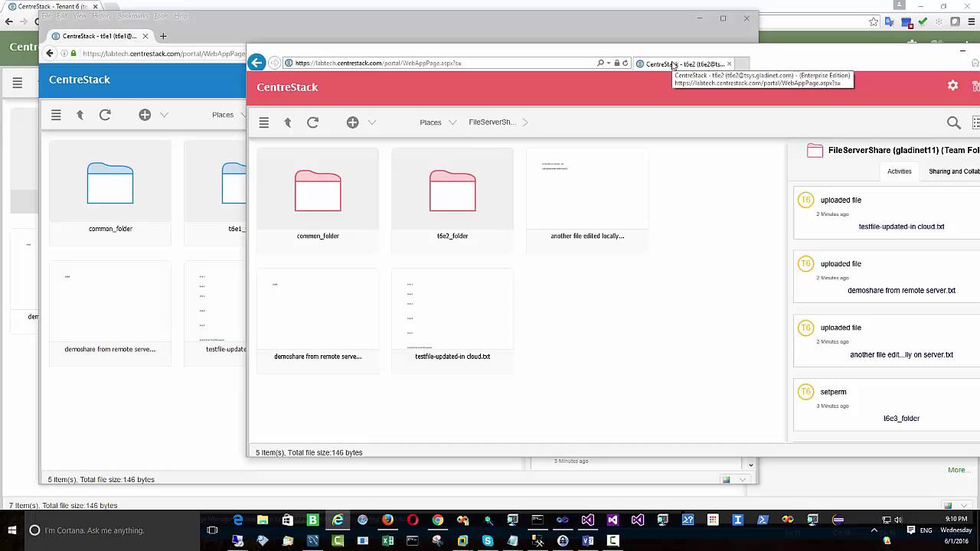Click 'another file edit...ly on server.txt' activity
The width and height of the screenshot is (980, 551).
(x=901, y=354)
